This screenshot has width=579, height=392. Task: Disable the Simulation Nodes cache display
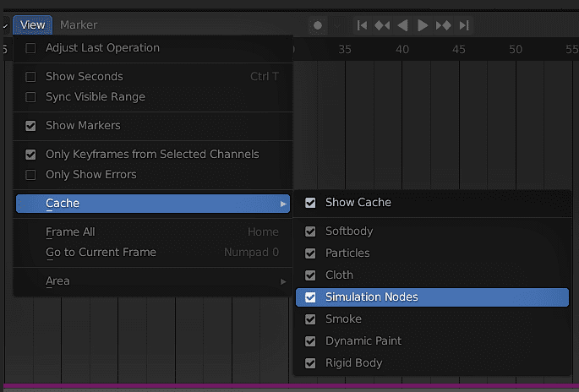coord(310,297)
